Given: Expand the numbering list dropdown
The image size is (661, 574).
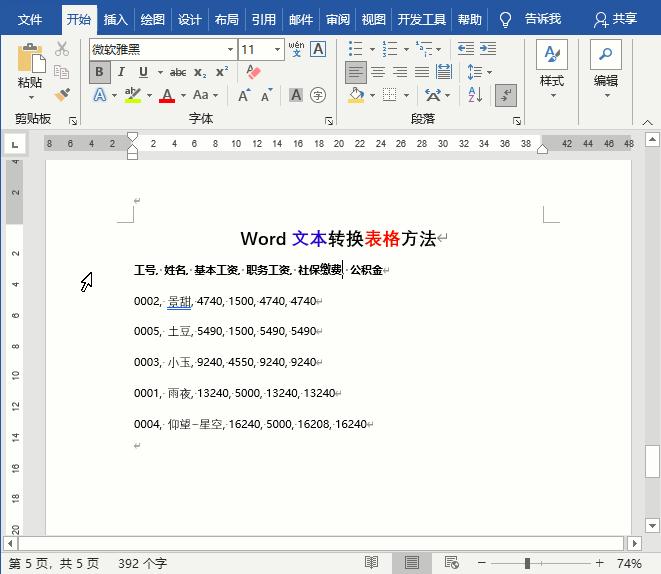Looking at the screenshot, I should (x=406, y=50).
